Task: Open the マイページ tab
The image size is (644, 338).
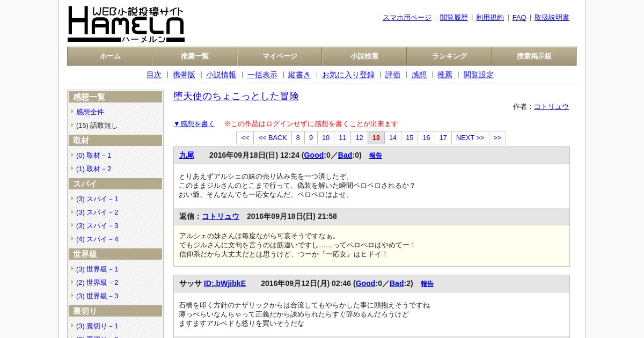Action: (x=280, y=56)
